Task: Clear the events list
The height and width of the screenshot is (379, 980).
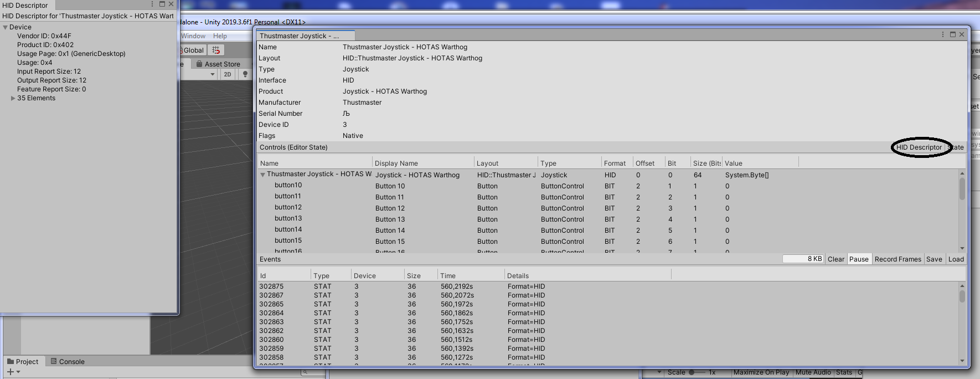Action: point(835,259)
